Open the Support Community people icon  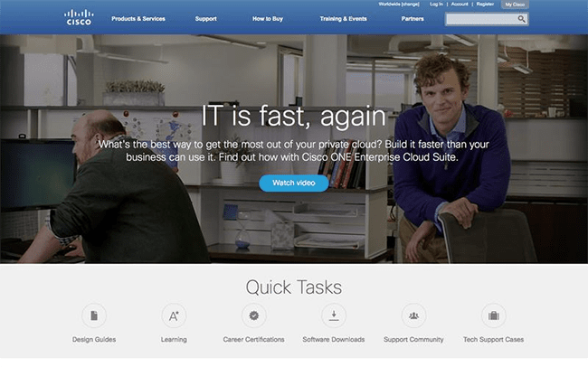click(x=413, y=315)
